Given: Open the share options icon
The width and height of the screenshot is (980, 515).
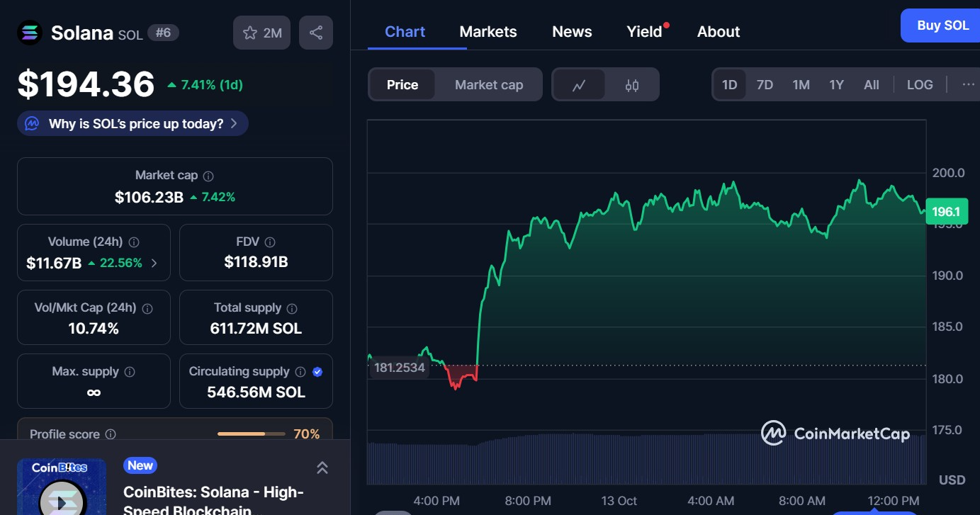Looking at the screenshot, I should pos(316,32).
